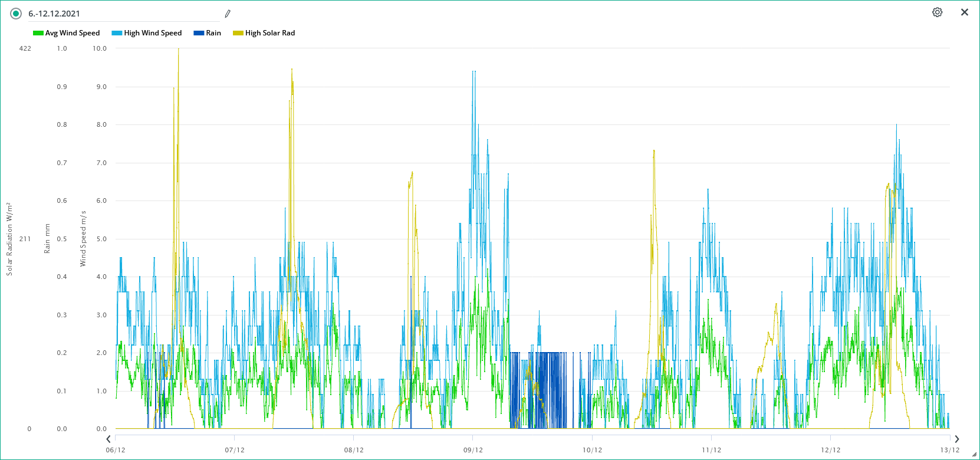Click the Rain mm axis title

(47, 239)
